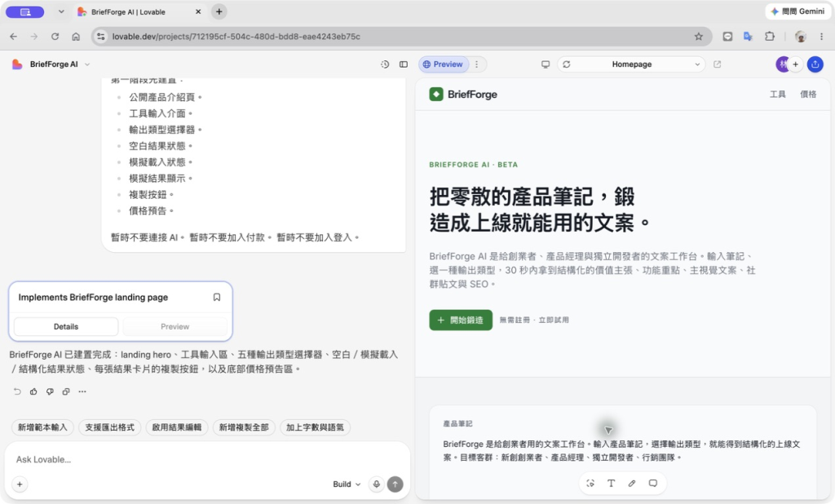Bookmark this page with the star icon
The width and height of the screenshot is (835, 504).
[x=699, y=36]
